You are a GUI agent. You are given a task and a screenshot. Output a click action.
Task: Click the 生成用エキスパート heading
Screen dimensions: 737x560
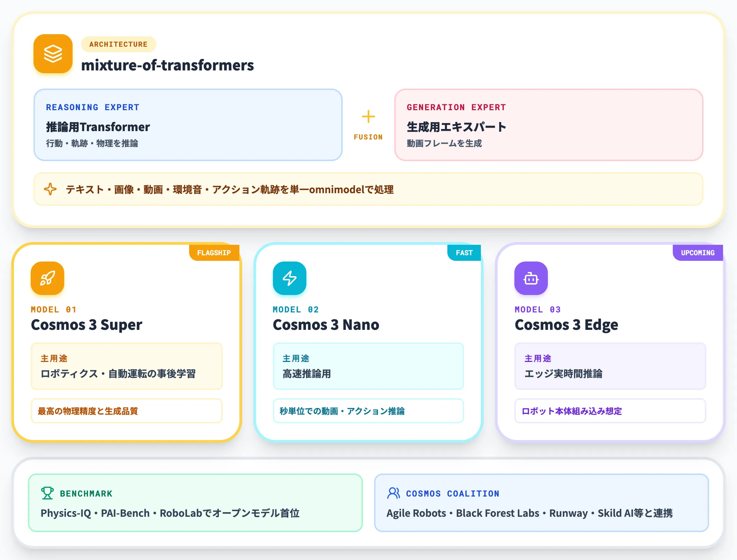pyautogui.click(x=457, y=127)
